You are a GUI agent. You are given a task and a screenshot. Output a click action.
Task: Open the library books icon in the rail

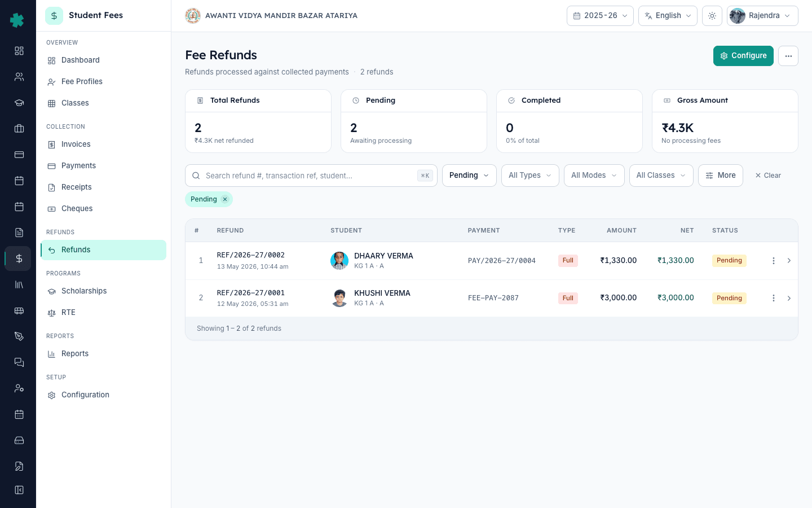pos(19,284)
